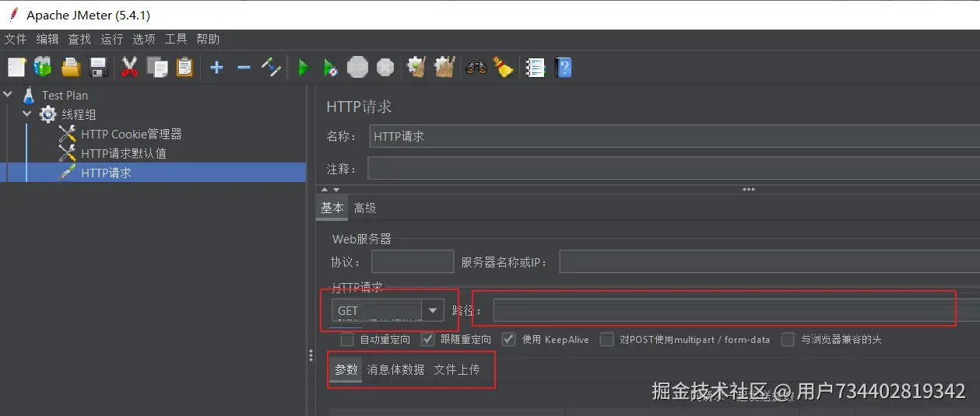Uncheck the 跟随重定向 checkbox
980x416 pixels.
coord(427,339)
